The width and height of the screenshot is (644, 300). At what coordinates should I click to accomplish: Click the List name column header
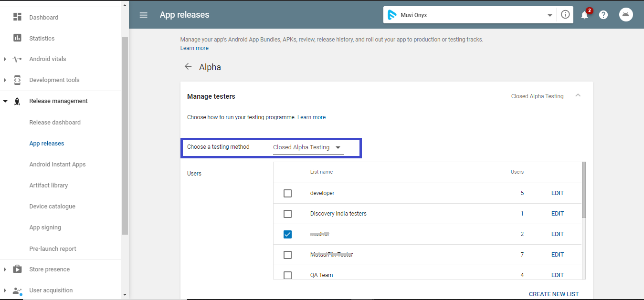pos(321,172)
